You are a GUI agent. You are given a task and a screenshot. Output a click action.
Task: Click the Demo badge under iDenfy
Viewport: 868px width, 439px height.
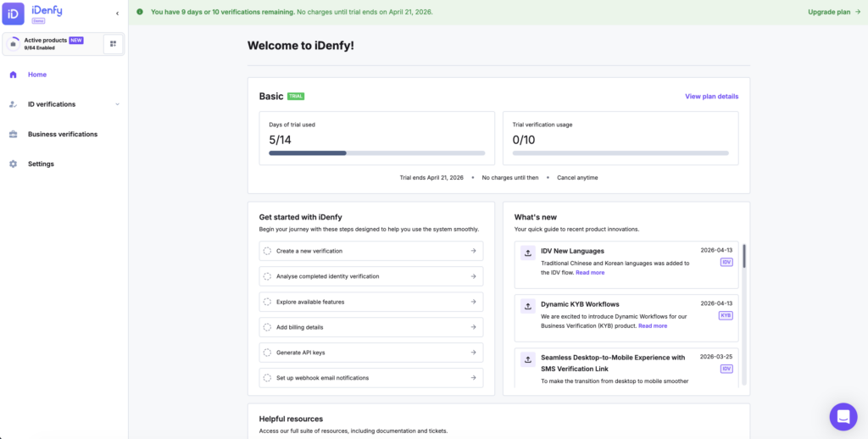(38, 20)
